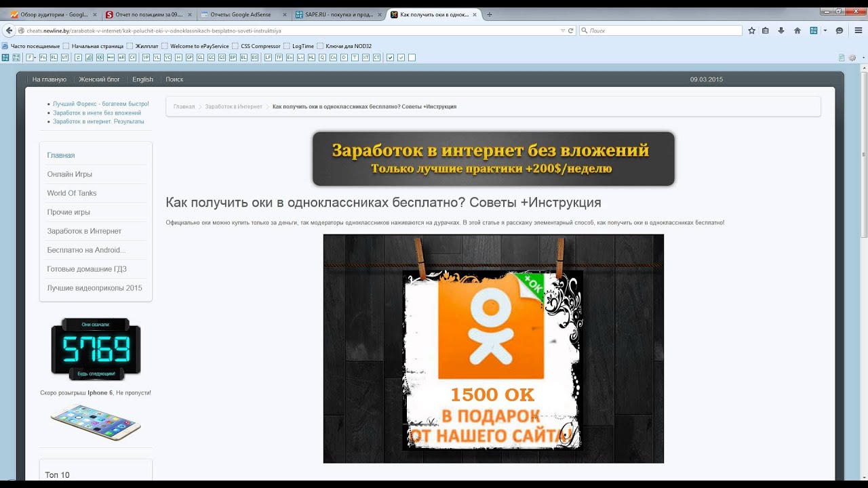Open 'Заработок в инете без вложений' link
The image size is (868, 488).
[x=97, y=113]
